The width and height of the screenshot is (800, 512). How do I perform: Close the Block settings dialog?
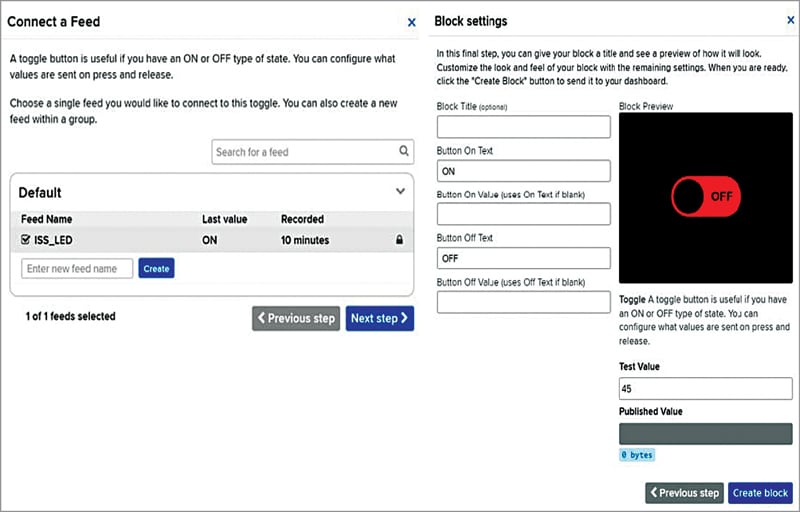[x=791, y=20]
